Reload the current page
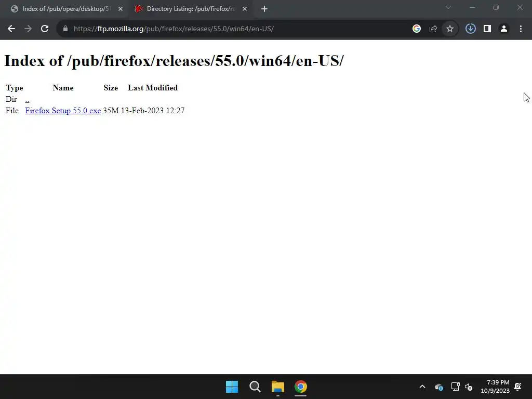This screenshot has height=399, width=532. click(45, 29)
